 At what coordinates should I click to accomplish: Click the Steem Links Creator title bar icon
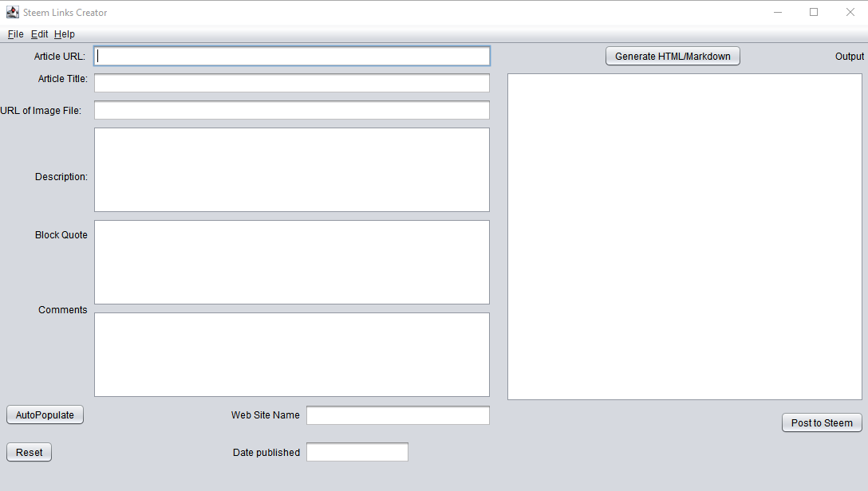[x=13, y=12]
